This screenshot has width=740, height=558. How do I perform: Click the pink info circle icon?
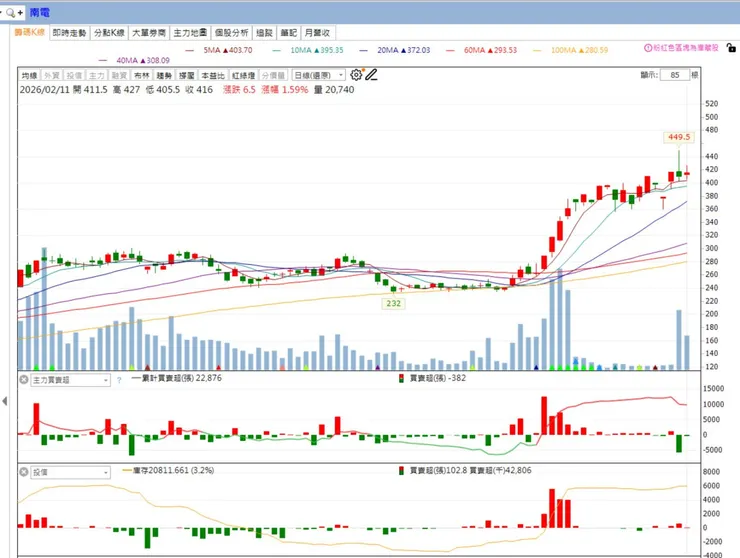click(x=648, y=48)
